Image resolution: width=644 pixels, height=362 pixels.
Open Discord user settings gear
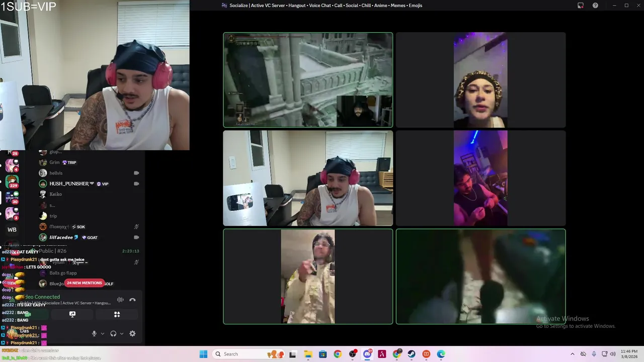132,333
